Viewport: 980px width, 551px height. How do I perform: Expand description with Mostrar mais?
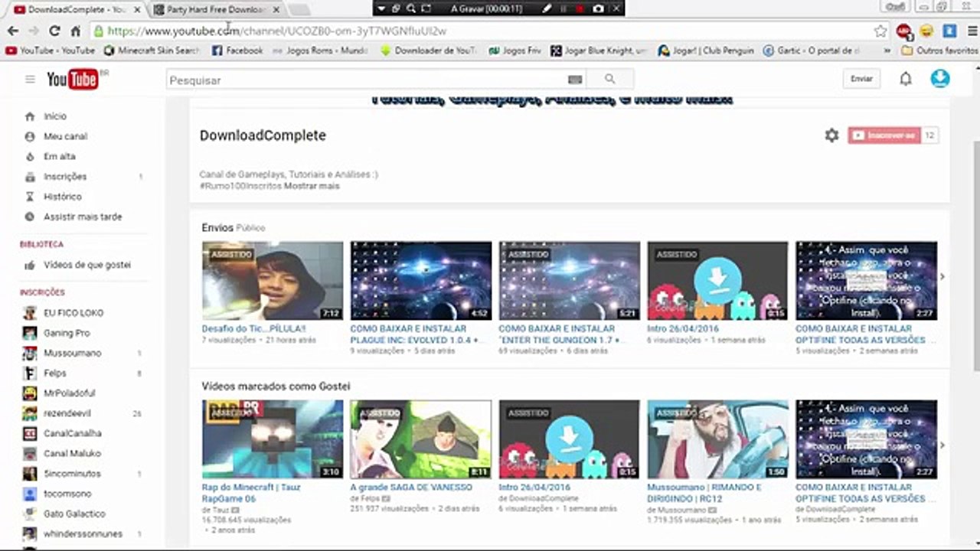click(312, 186)
